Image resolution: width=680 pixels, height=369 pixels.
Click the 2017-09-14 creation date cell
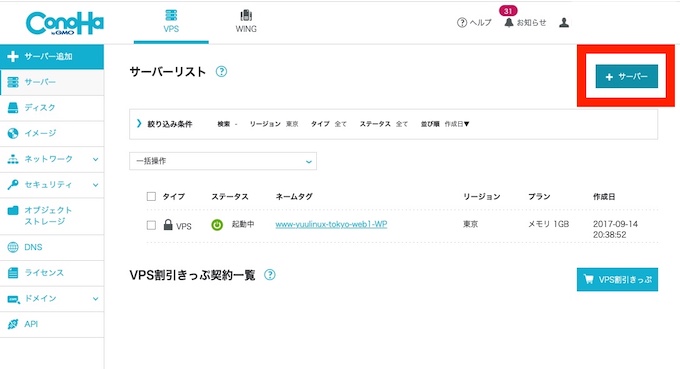click(x=615, y=229)
